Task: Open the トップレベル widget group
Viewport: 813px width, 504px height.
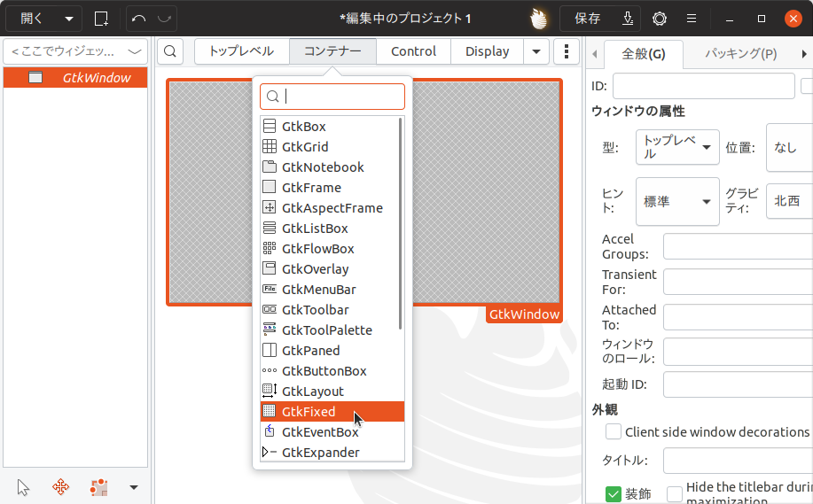Action: [x=242, y=51]
